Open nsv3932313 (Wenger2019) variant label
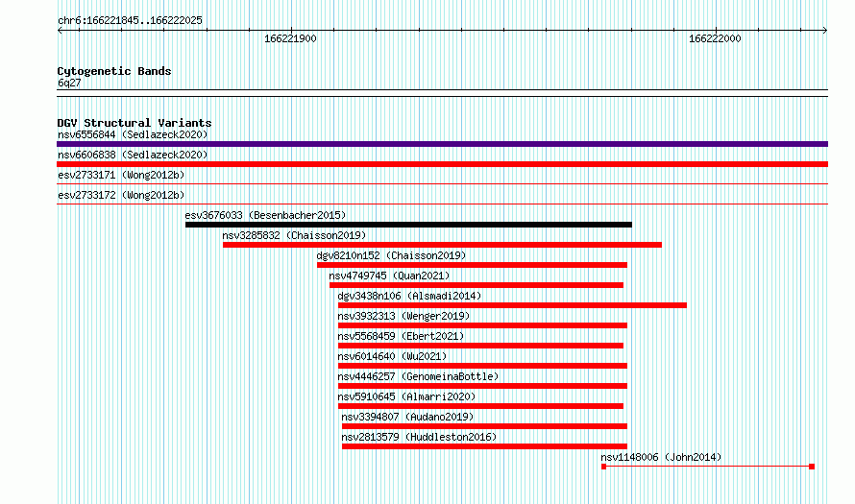The width and height of the screenshot is (855, 504). (x=403, y=316)
